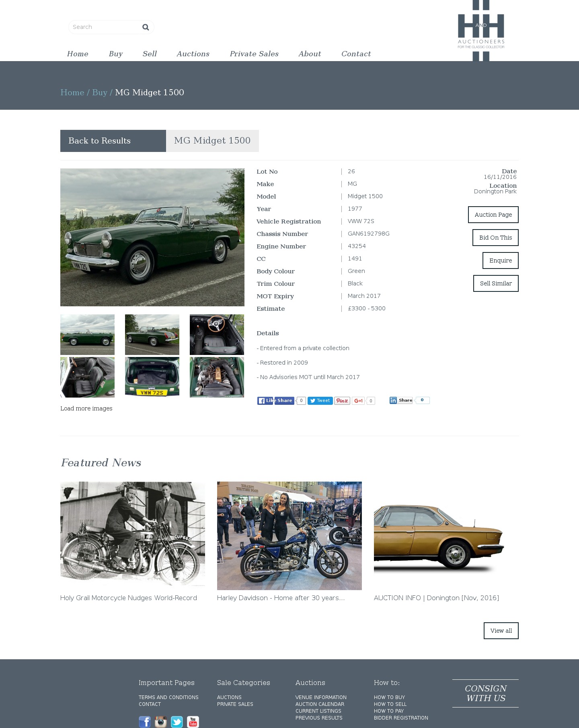
Task: Open the H&H Auctioneers logo
Action: point(481,31)
